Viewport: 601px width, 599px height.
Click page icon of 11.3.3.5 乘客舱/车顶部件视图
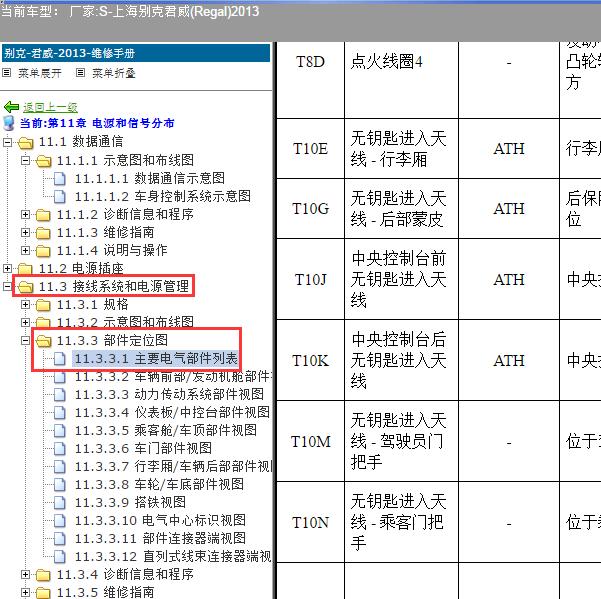pyautogui.click(x=59, y=430)
